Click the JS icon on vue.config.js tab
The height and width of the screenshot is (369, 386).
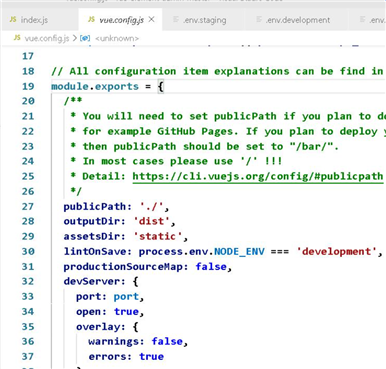point(91,20)
